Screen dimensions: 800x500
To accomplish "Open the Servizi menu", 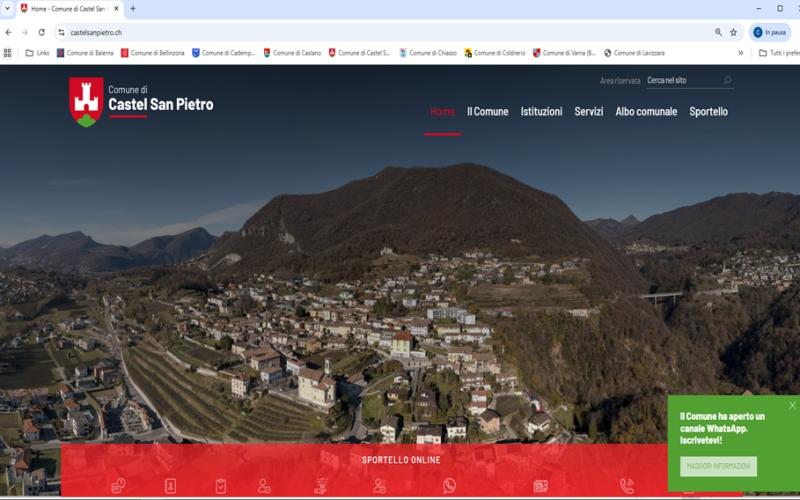I will [588, 112].
